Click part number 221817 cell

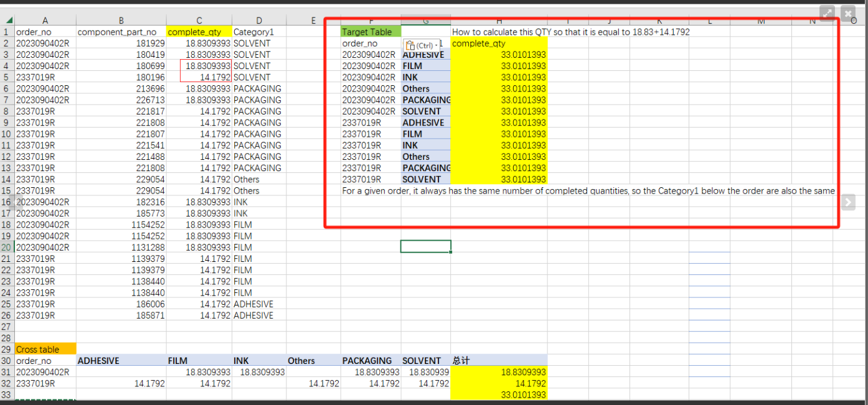pyautogui.click(x=121, y=111)
